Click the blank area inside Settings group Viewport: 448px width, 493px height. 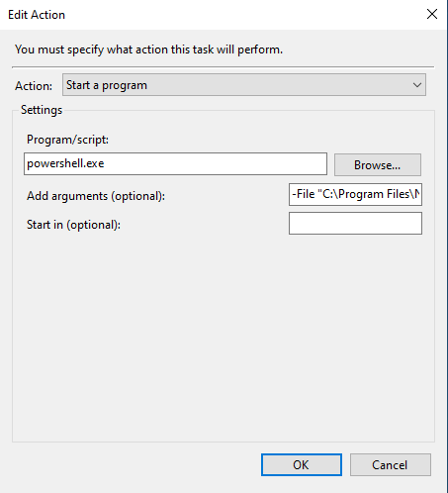pos(224,337)
